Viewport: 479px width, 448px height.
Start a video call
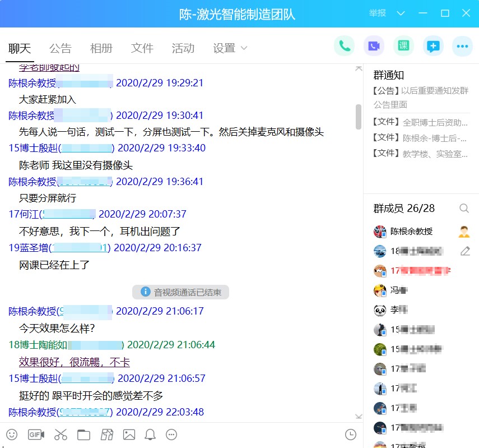point(374,47)
